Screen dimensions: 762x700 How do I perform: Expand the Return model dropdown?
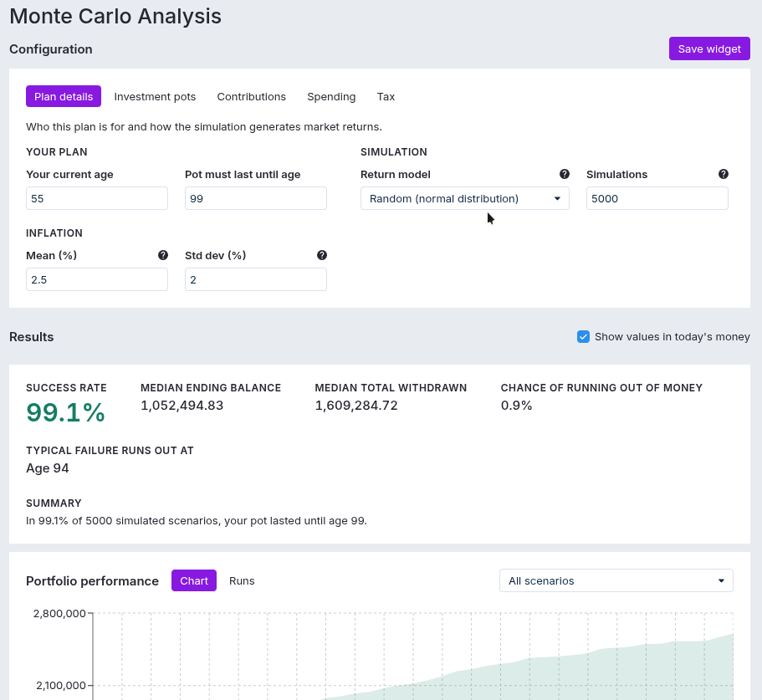pos(464,198)
